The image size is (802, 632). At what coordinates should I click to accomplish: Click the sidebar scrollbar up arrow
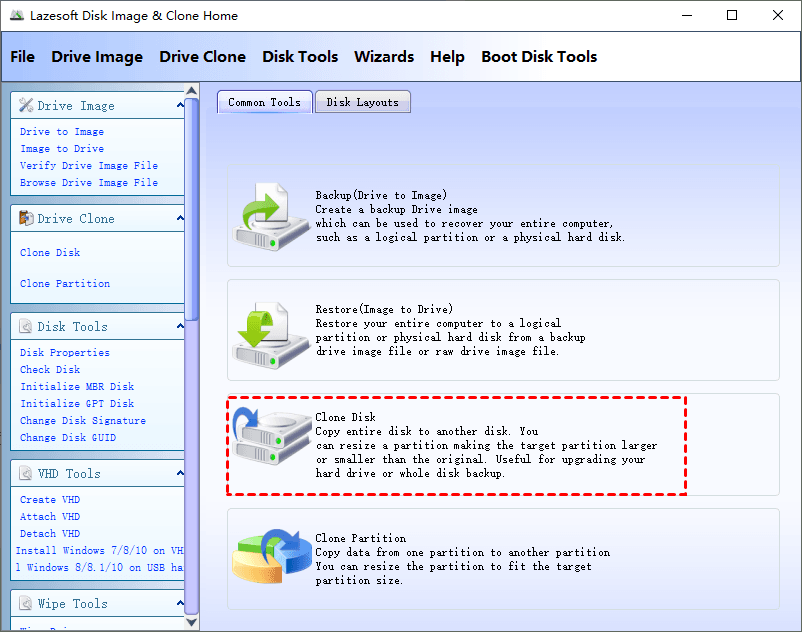coord(192,91)
